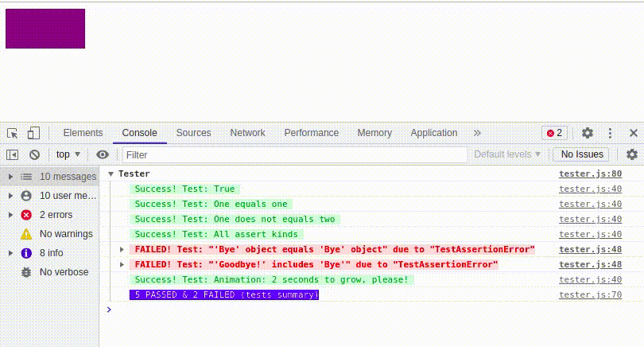Image resolution: width=644 pixels, height=347 pixels.
Task: Activate the inspect element picker icon
Action: tap(12, 133)
